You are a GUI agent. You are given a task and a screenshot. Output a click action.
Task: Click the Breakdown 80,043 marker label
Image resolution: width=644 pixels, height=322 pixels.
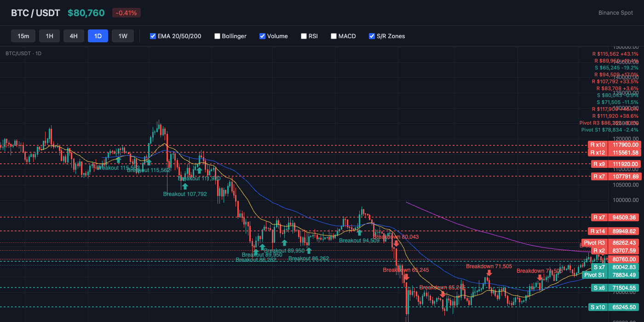pyautogui.click(x=396, y=236)
